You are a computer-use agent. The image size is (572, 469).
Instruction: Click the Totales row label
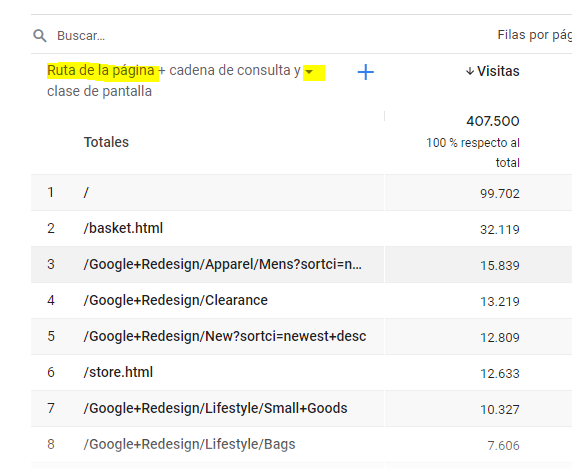(x=106, y=142)
